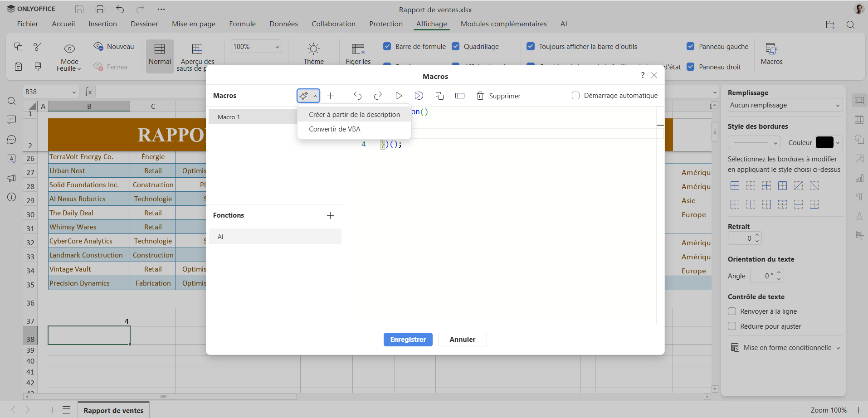Zoom out with status bar minus
This screenshot has height=418, width=868.
800,410
